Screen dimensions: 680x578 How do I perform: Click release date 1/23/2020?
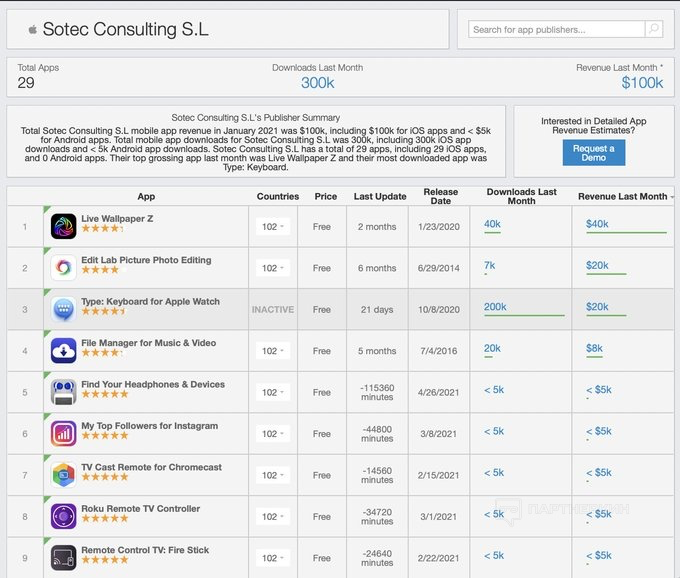click(x=439, y=227)
